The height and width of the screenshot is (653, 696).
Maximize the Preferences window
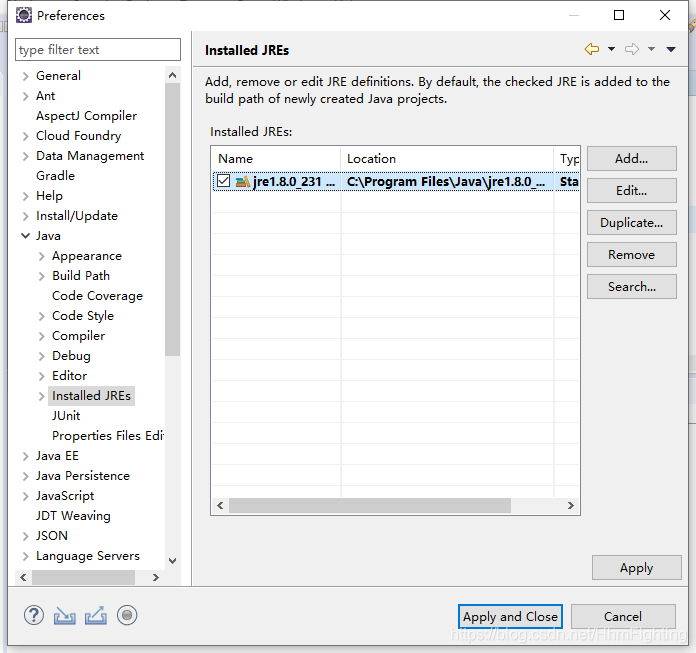pos(619,15)
